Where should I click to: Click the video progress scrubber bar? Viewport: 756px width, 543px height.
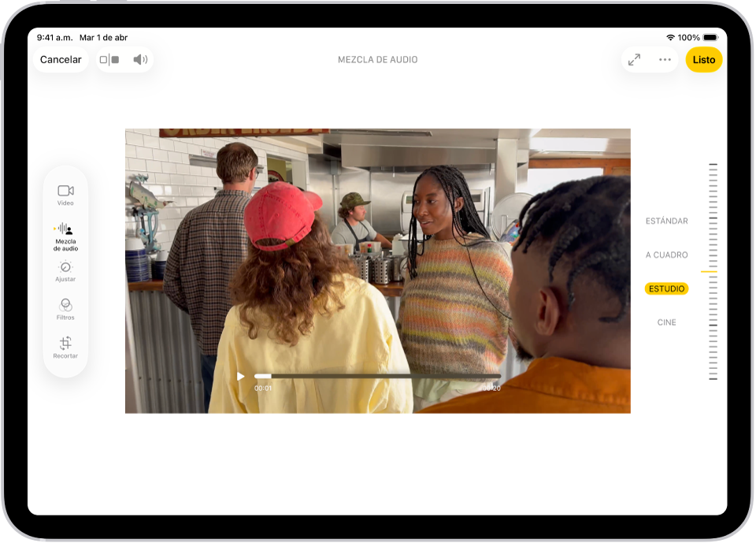pos(378,376)
